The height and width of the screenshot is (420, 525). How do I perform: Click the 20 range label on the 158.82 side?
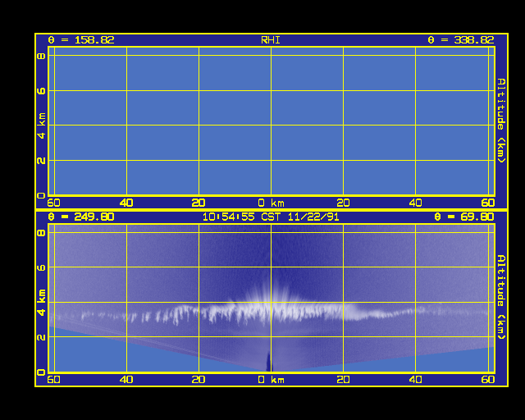(199, 203)
